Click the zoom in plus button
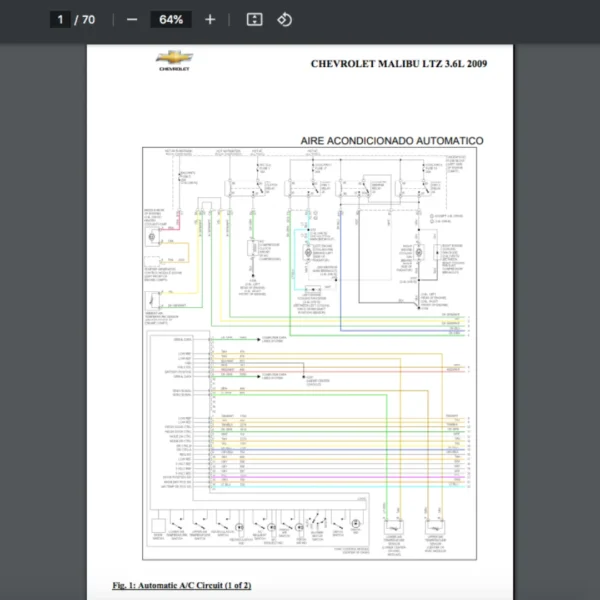The width and height of the screenshot is (600, 600). tap(209, 19)
